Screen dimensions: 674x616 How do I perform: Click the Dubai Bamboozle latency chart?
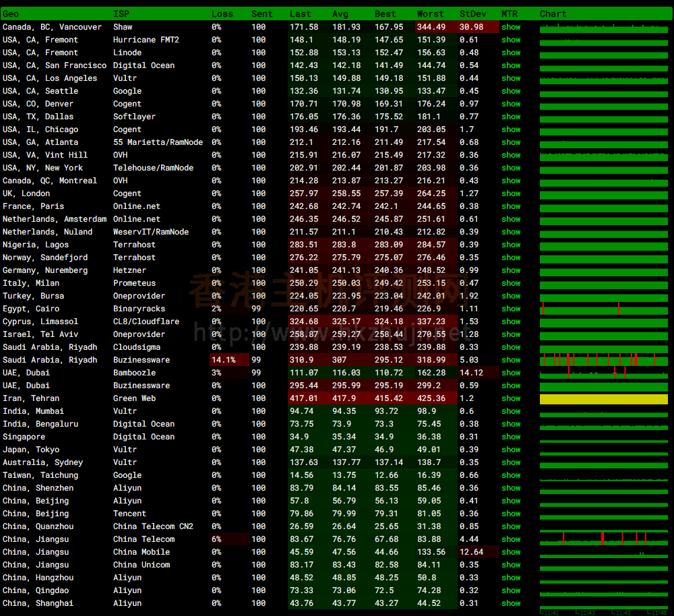tap(603, 373)
